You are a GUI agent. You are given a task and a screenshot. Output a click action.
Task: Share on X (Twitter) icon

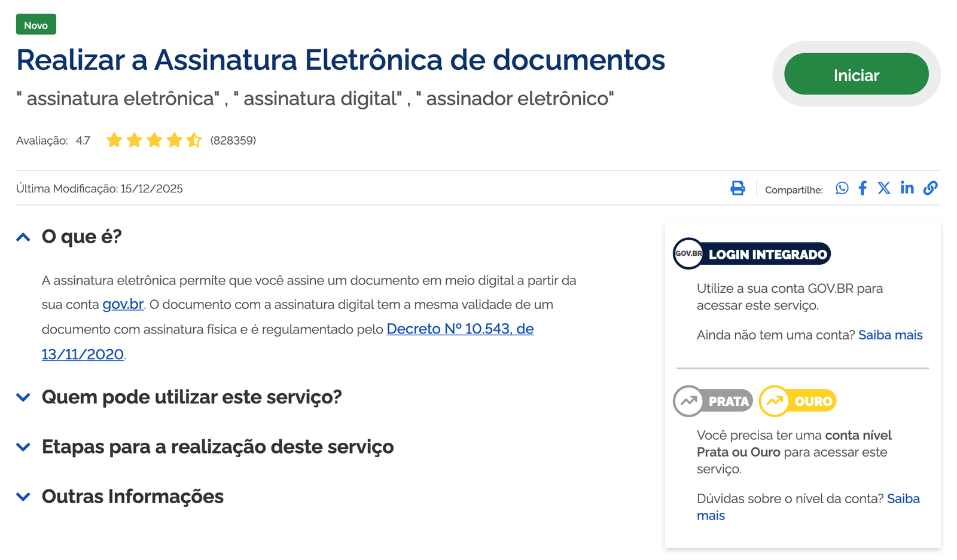tap(884, 188)
